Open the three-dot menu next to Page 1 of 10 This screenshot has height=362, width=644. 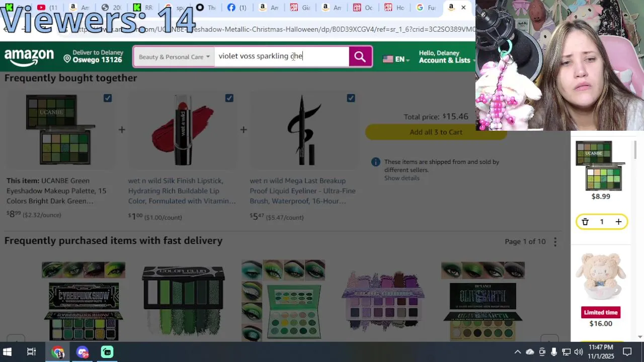click(555, 242)
